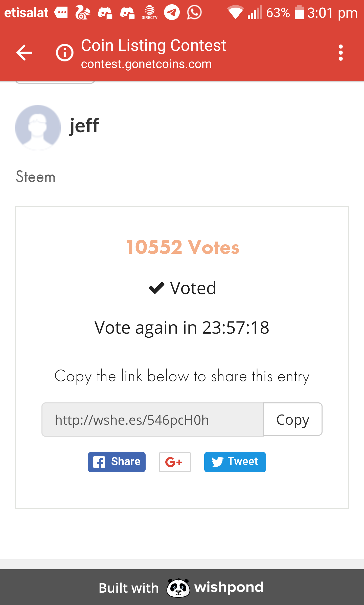Viewport: 364px width, 605px height.
Task: Tap the messaging notification icon beside etisalat
Action: click(61, 12)
